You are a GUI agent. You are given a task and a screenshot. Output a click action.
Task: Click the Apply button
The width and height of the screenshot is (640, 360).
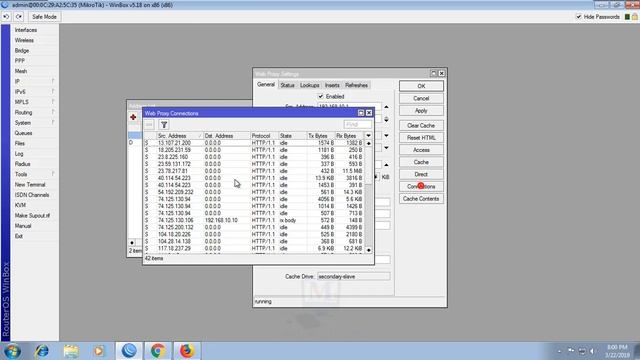[421, 111]
